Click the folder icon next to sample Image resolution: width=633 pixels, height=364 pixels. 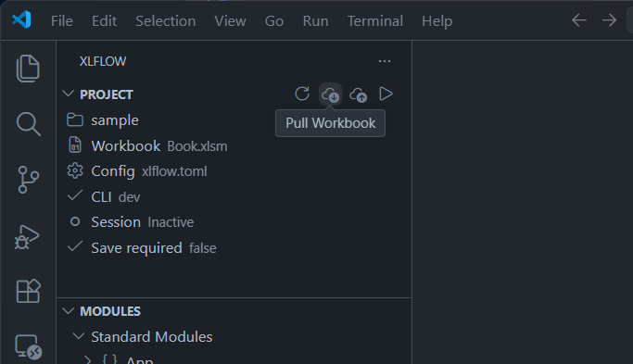pyautogui.click(x=75, y=119)
